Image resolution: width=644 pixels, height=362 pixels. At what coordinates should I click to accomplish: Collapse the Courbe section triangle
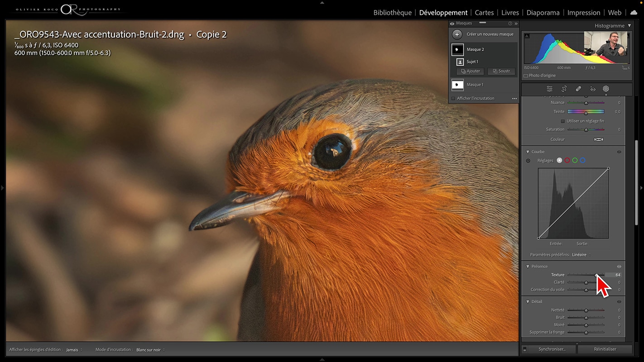528,152
